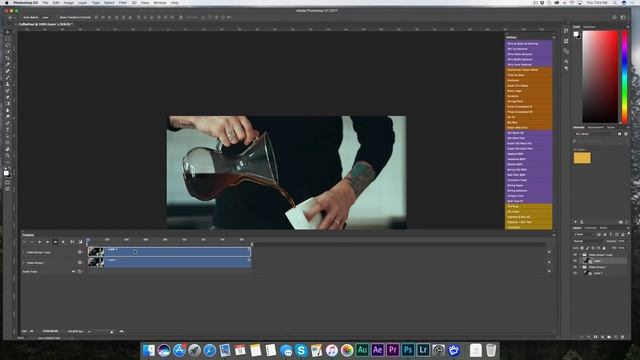640x360 pixels.
Task: Delete layer trash icon in Layers panel
Action: pyautogui.click(x=622, y=337)
